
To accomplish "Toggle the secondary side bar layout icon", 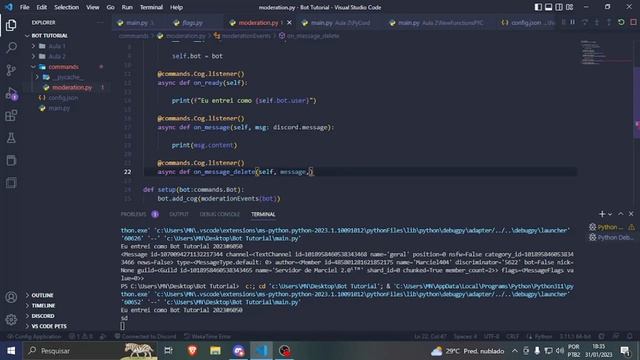I will [559, 7].
